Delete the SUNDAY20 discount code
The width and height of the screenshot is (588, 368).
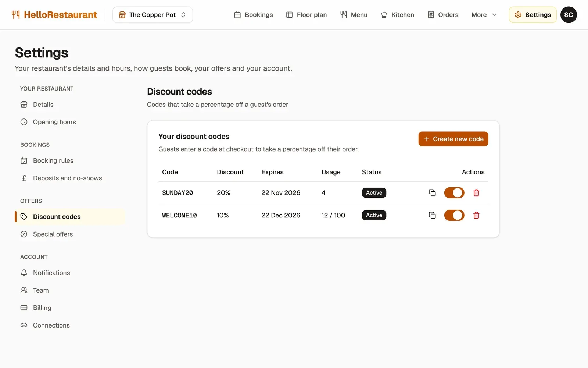(476, 193)
